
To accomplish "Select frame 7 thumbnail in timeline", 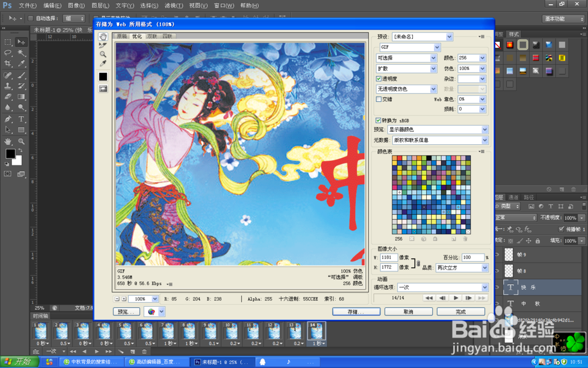I will (168, 331).
